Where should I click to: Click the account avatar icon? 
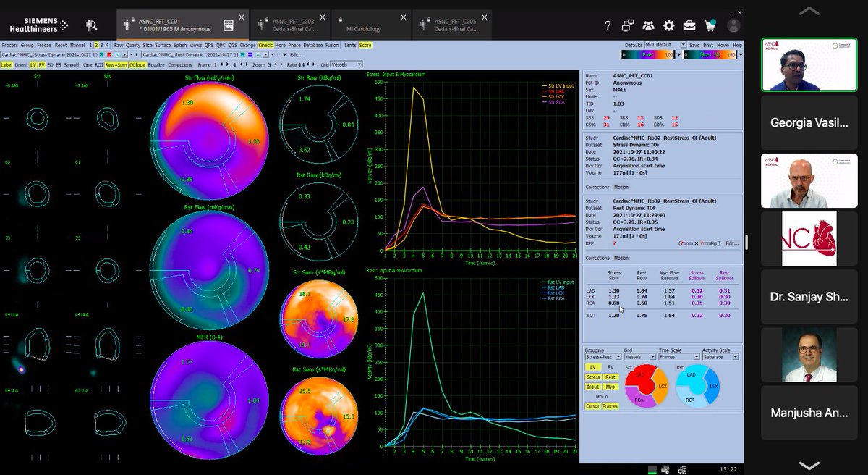pos(733,25)
